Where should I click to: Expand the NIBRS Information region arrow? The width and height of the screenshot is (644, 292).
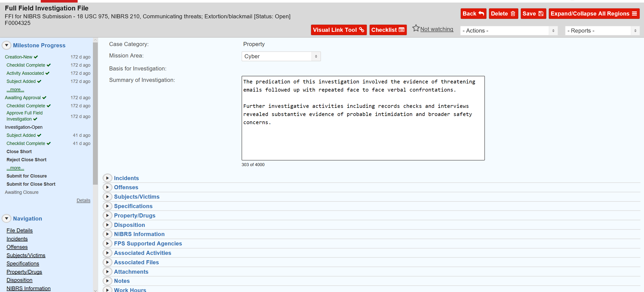(107, 234)
